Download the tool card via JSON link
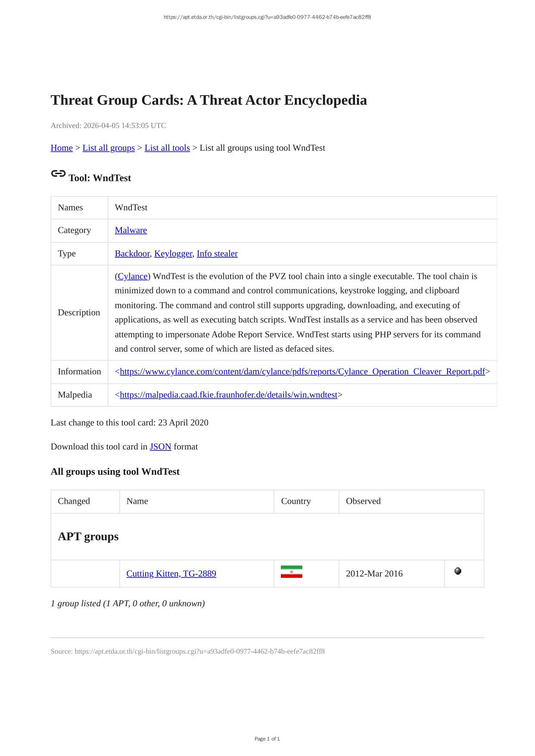The image size is (535, 756). coord(160,446)
